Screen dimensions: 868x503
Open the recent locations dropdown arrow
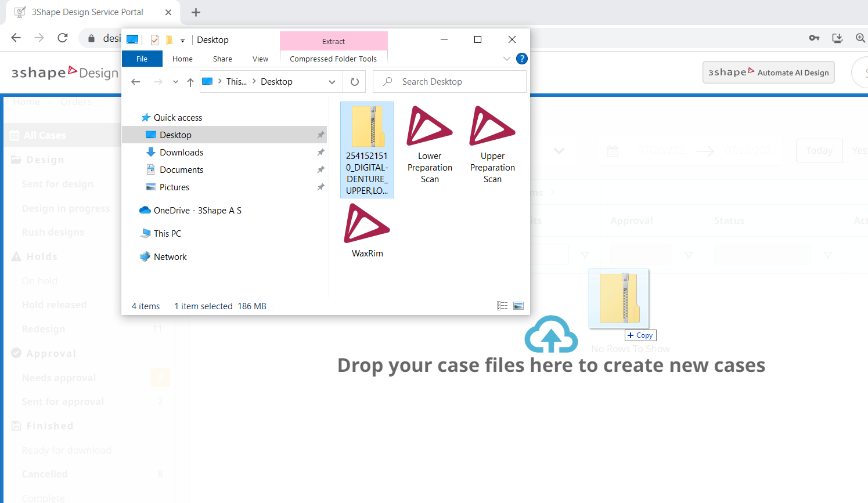click(x=175, y=82)
